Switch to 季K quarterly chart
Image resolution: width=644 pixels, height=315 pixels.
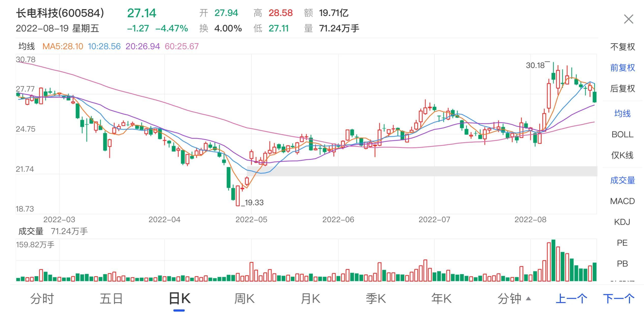(x=376, y=299)
